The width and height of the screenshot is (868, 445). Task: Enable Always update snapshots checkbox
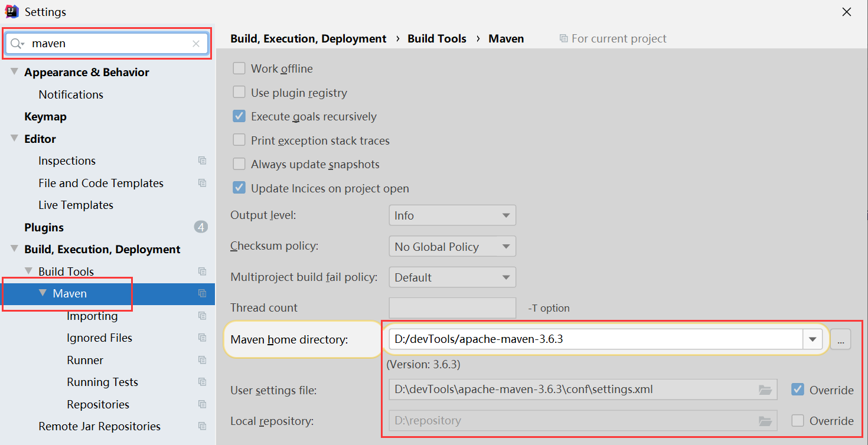point(239,164)
